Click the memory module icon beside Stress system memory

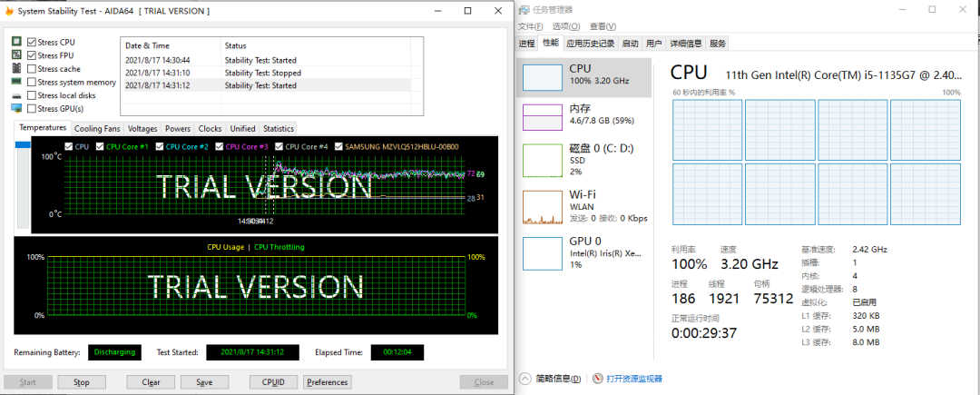point(17,82)
